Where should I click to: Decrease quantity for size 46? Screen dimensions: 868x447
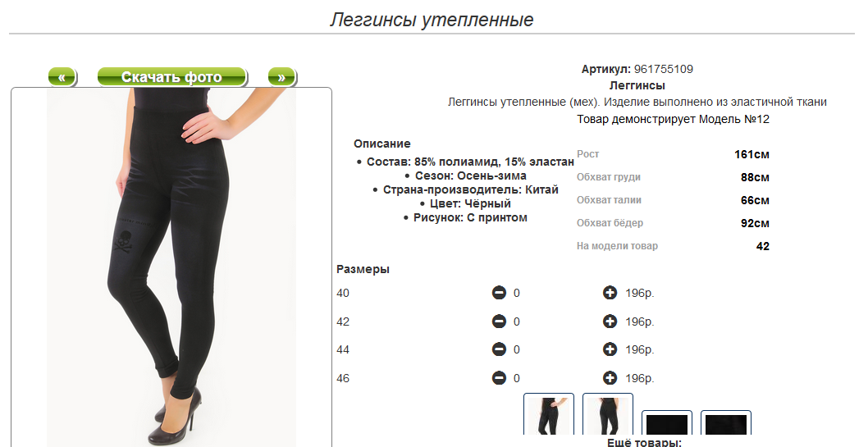[499, 378]
